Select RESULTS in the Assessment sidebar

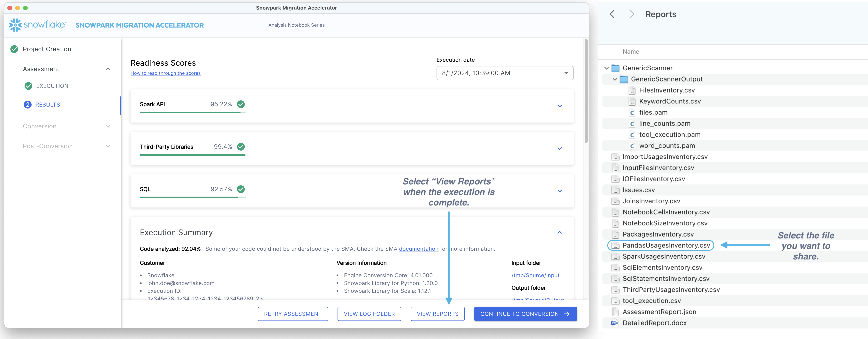pos(48,104)
